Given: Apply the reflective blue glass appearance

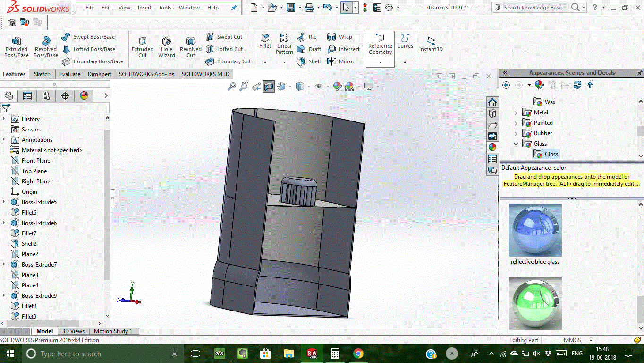Looking at the screenshot, I should [535, 230].
